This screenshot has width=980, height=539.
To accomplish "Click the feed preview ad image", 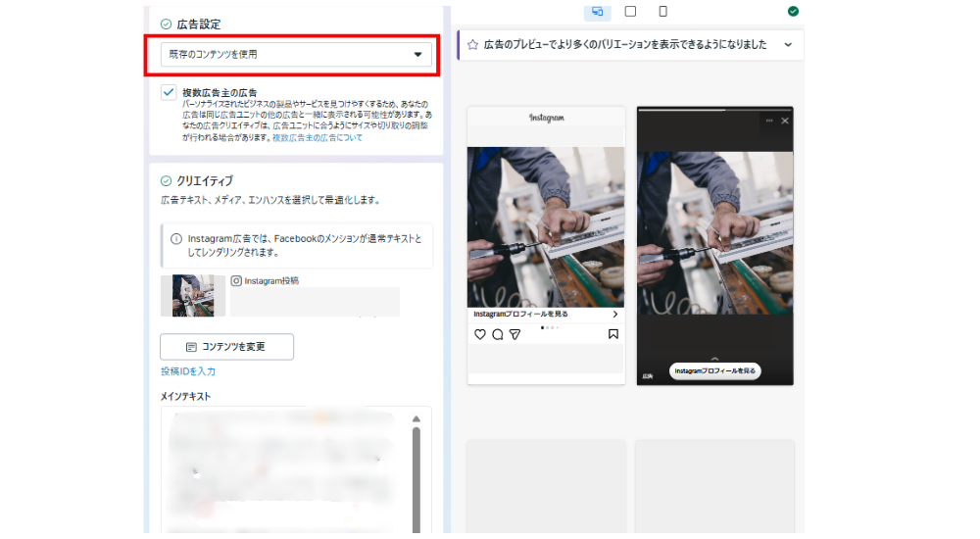I will 546,227.
